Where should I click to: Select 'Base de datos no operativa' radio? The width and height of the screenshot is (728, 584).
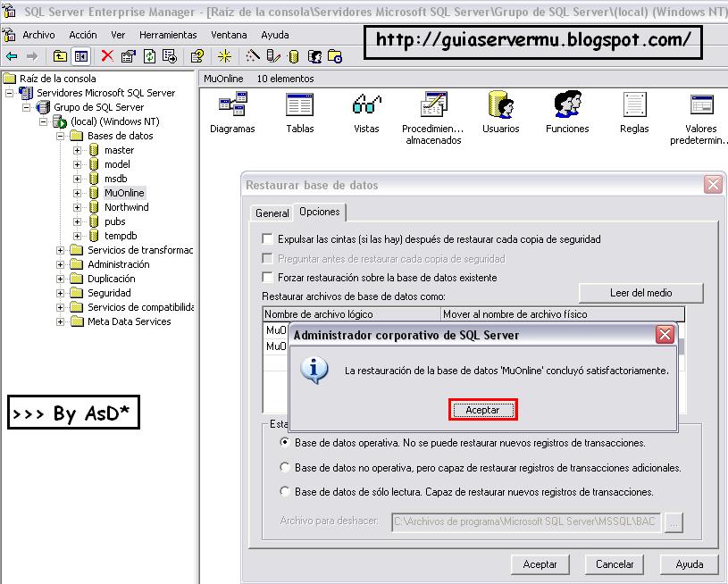click(x=285, y=467)
